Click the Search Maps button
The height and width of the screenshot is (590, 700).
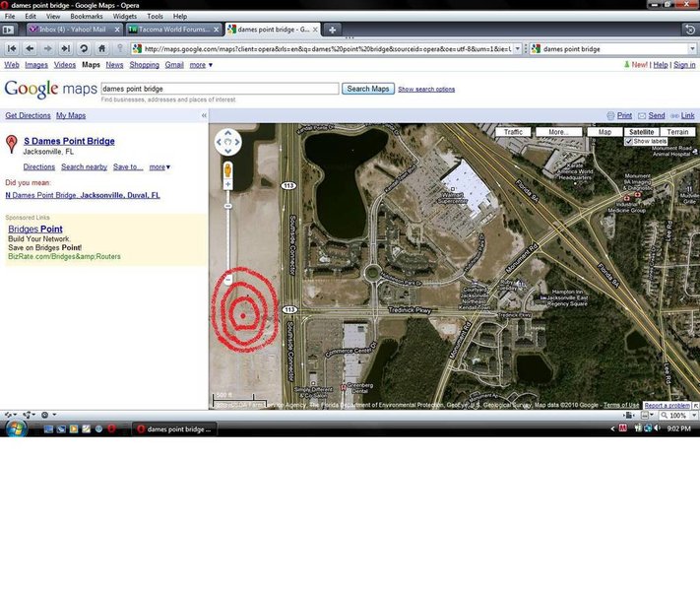tap(368, 89)
